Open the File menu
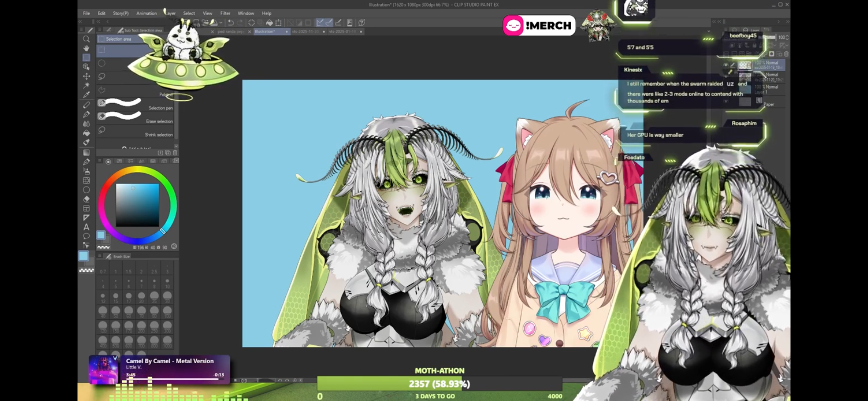The image size is (868, 401). coord(86,14)
